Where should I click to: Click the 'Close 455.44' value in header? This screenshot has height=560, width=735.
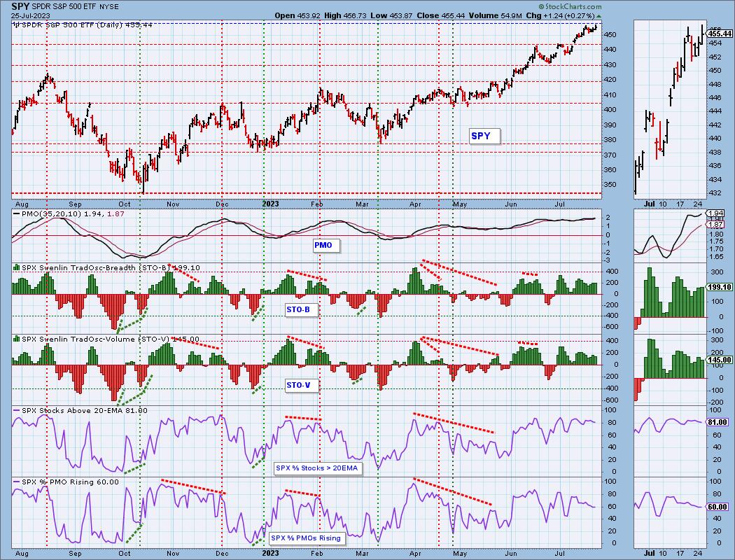[x=440, y=15]
